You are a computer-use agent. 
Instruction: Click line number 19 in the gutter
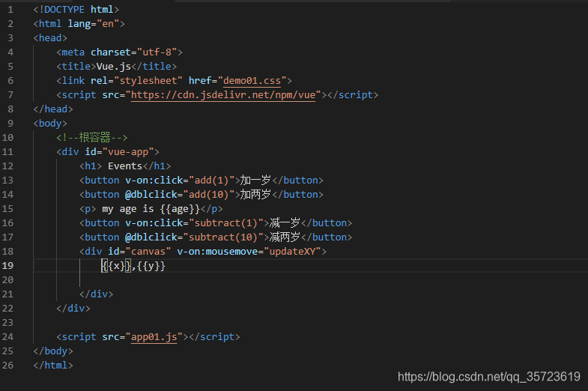pyautogui.click(x=7, y=266)
